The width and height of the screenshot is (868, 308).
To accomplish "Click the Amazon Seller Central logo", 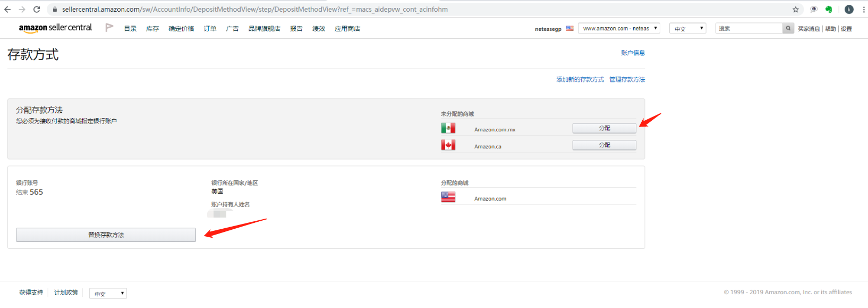I will [x=55, y=28].
